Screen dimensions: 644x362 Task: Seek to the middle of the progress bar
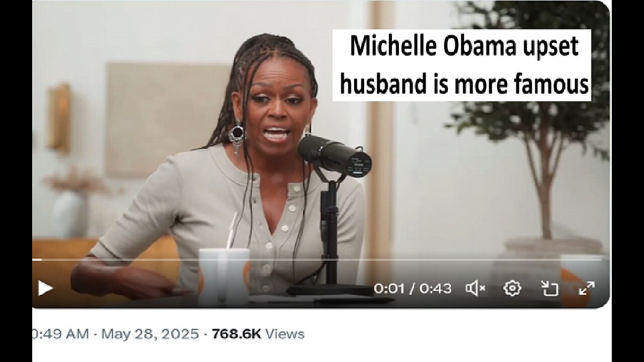click(321, 259)
